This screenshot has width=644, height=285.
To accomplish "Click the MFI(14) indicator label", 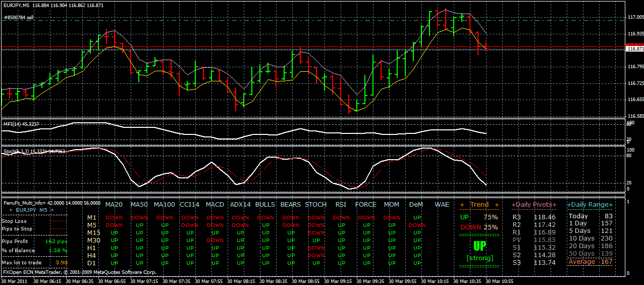I will [21, 124].
